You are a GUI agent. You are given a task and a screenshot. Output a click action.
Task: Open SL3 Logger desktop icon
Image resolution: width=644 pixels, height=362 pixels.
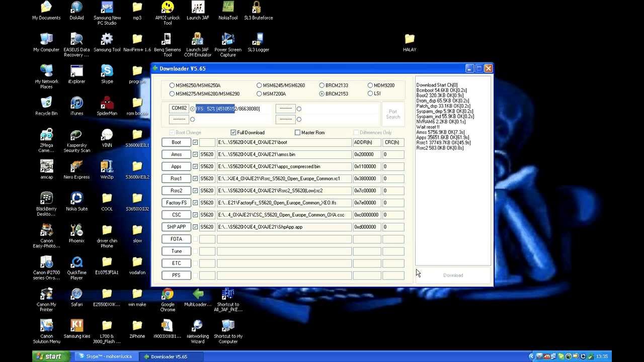tap(258, 43)
